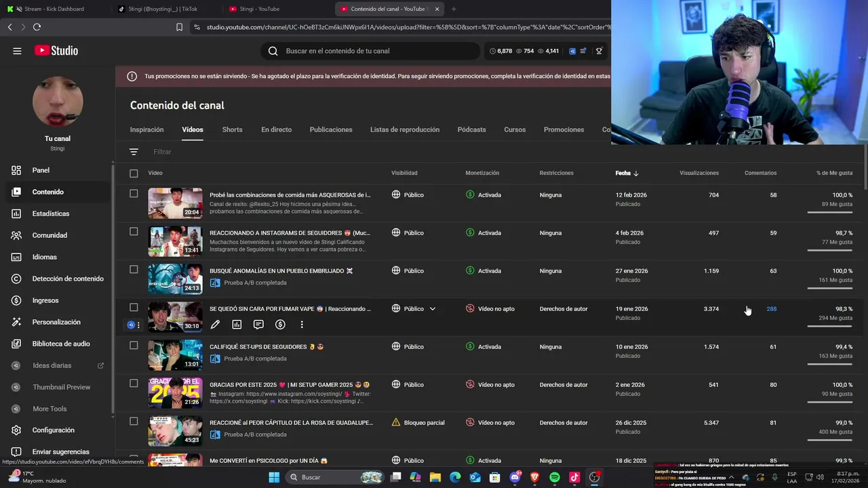The height and width of the screenshot is (488, 868).
Task: Open thumbnail of PUEBLO EMBRUJADO video
Action: coord(175,279)
